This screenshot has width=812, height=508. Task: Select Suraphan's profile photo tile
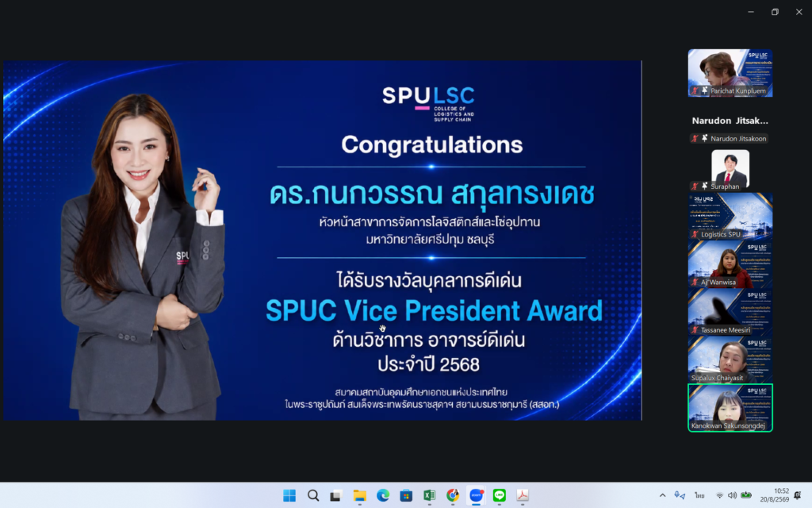730,168
